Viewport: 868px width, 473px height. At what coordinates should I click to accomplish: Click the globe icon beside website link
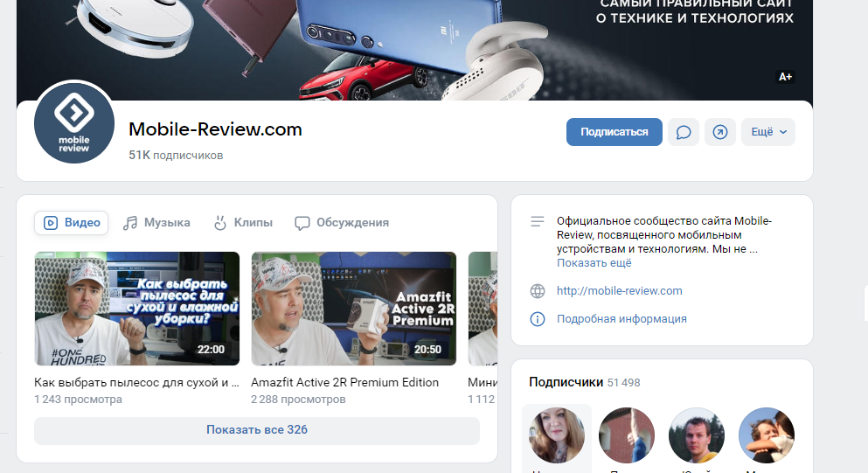tap(538, 291)
